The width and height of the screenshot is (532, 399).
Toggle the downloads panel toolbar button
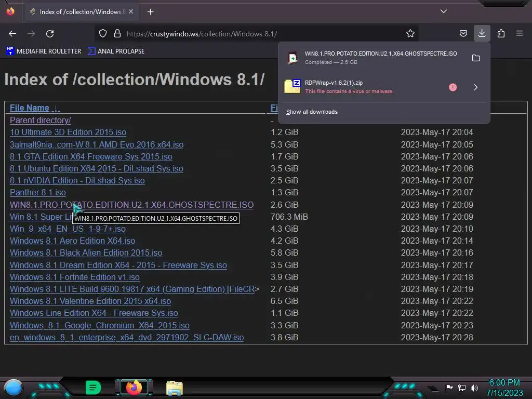[x=482, y=33]
